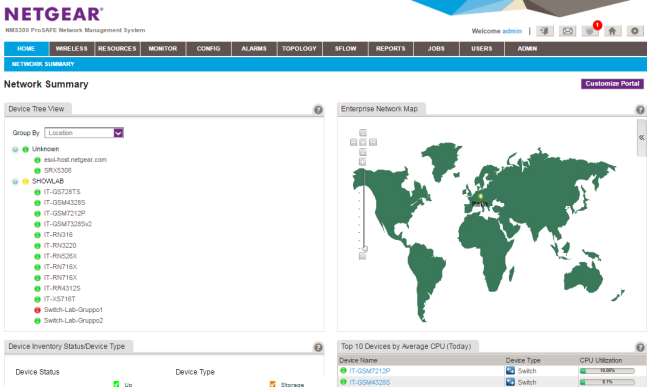Collapse the SHOWLAB group in device tree
The image size is (650, 387).
(x=15, y=181)
